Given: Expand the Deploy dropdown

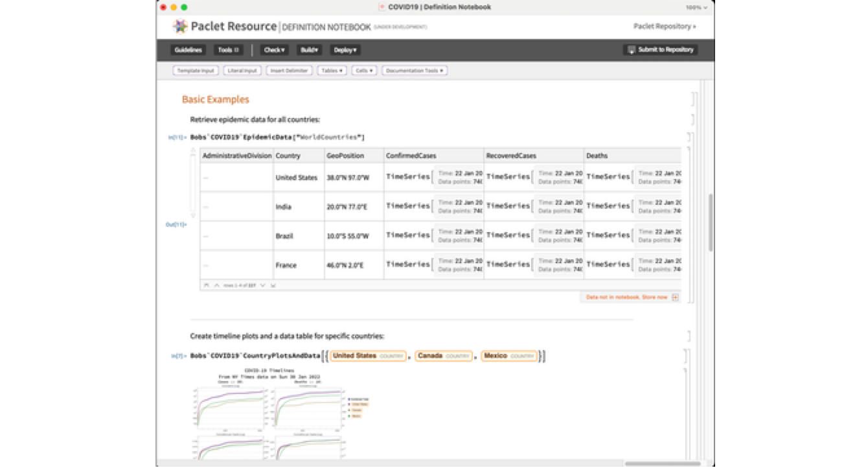Looking at the screenshot, I should click(345, 50).
